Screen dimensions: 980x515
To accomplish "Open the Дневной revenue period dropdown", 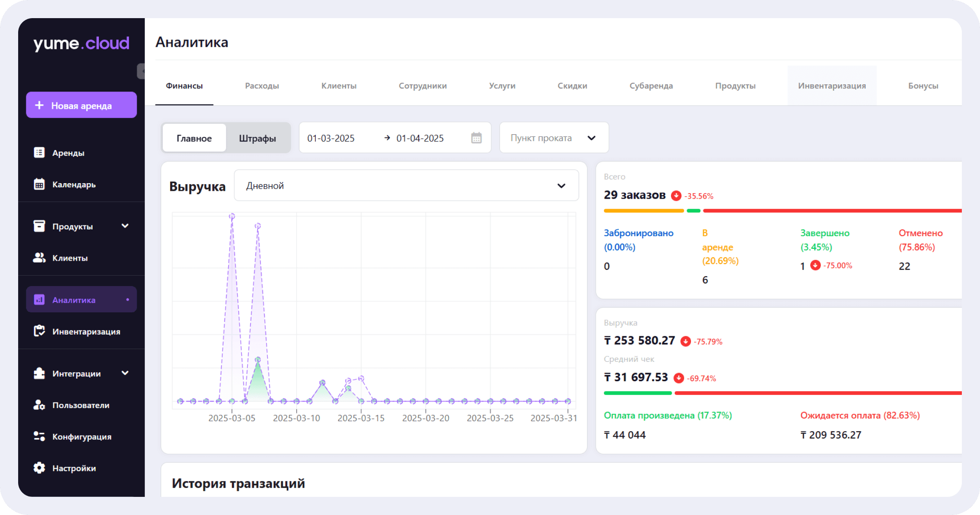I will click(x=406, y=185).
